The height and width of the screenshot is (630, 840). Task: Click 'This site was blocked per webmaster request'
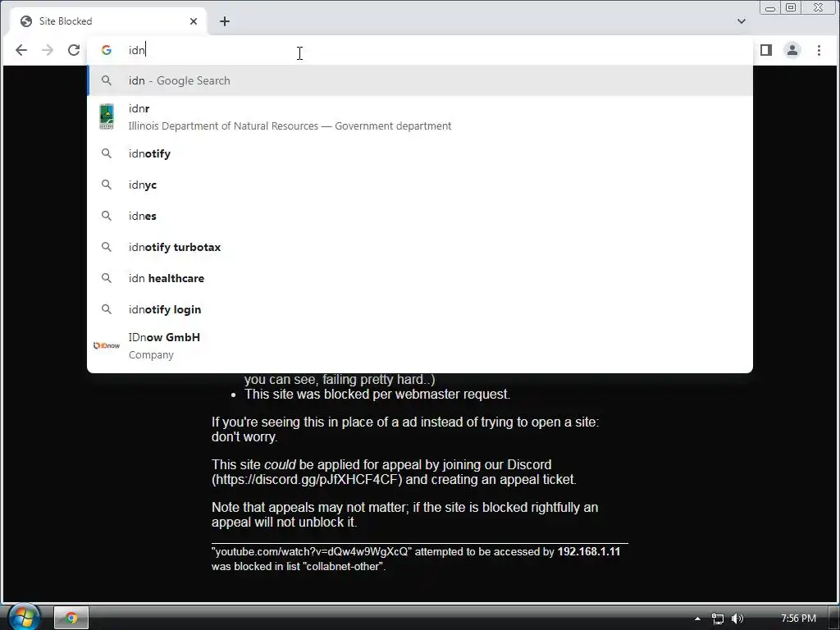pos(377,395)
